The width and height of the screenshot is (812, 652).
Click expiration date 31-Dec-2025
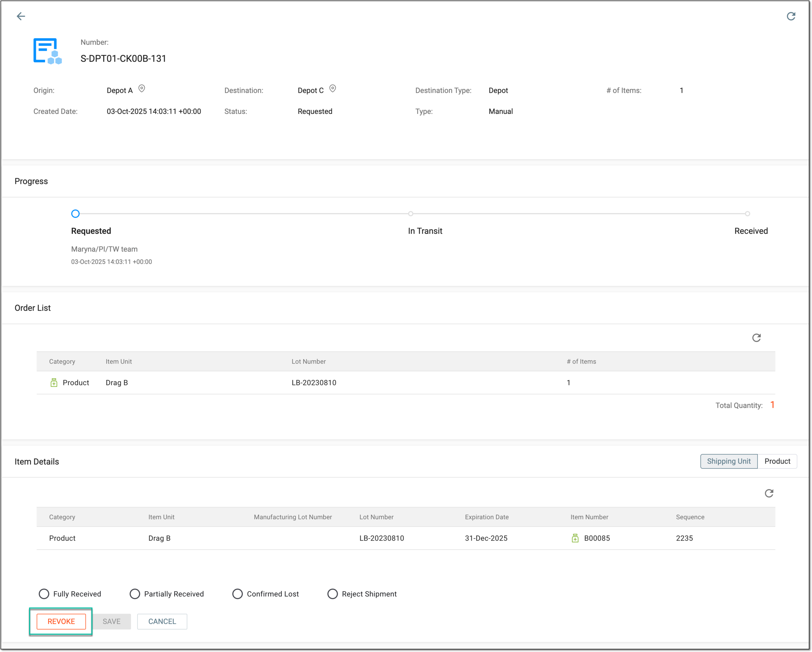(486, 538)
